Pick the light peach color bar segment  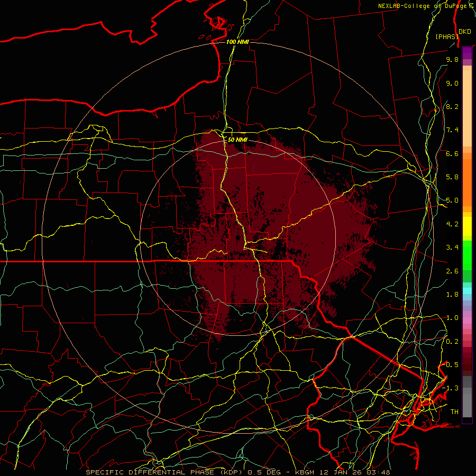pos(467,109)
